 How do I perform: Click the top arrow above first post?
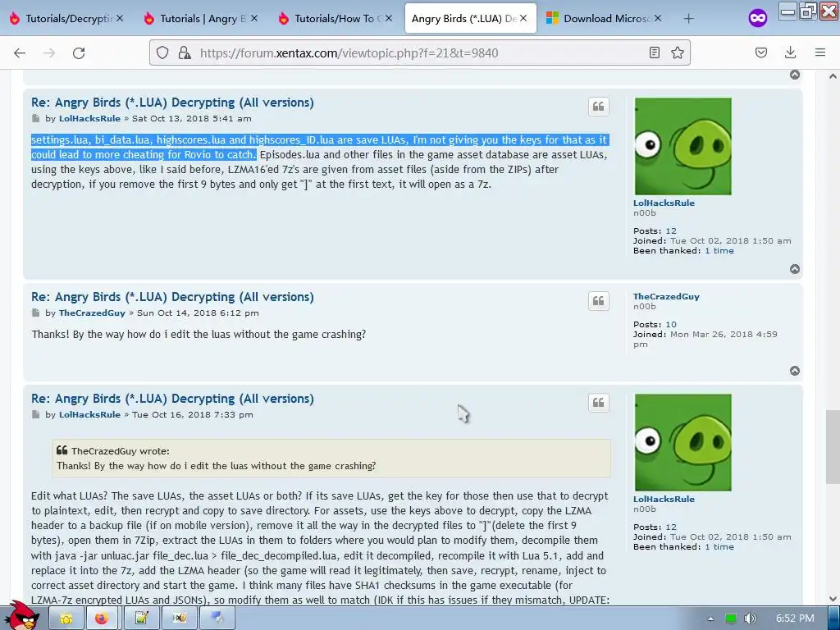click(x=795, y=75)
